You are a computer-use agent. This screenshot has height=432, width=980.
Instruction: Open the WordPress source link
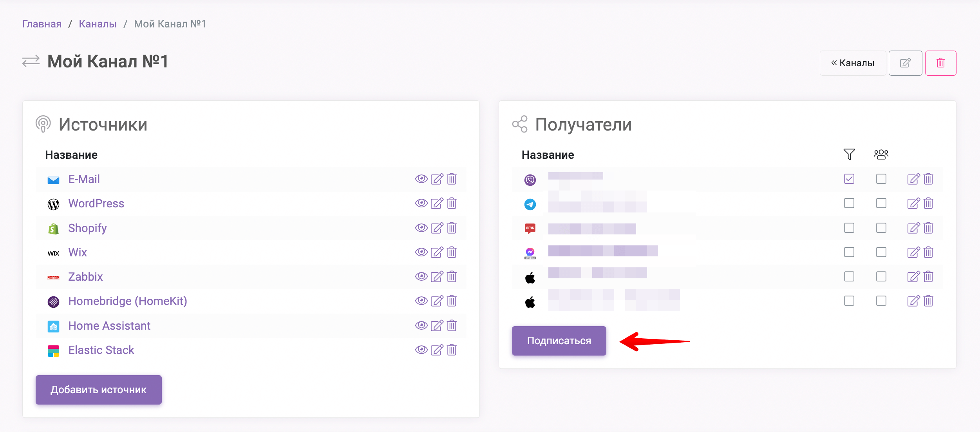point(96,203)
